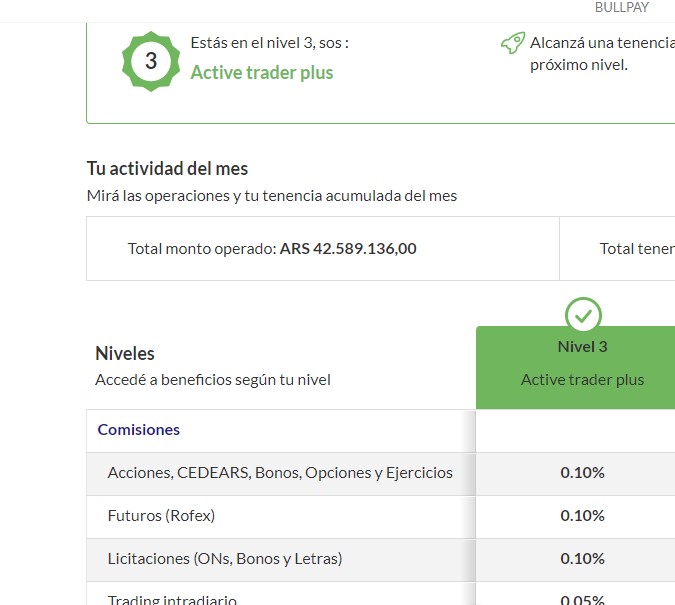
Task: Select the green Active trader plus title
Action: pos(262,72)
